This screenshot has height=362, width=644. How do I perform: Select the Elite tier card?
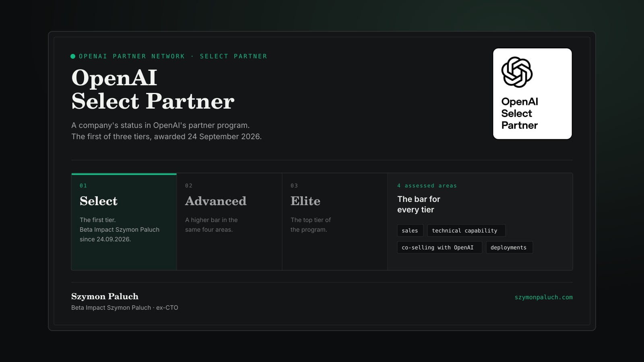click(x=335, y=222)
